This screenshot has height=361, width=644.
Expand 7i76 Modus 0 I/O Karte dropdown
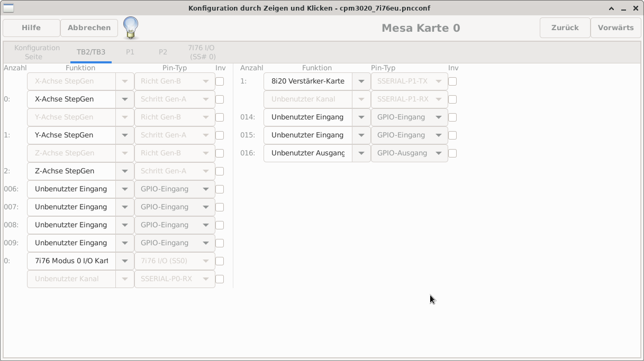pyautogui.click(x=125, y=261)
